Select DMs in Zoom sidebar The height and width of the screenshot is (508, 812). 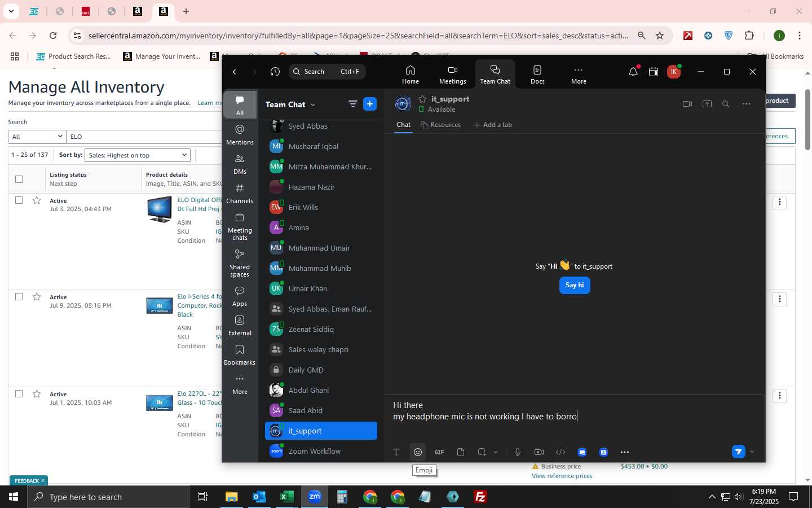pos(240,164)
